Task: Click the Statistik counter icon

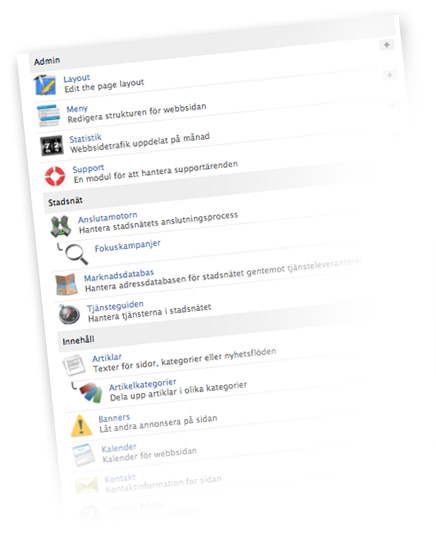Action: pos(52,145)
